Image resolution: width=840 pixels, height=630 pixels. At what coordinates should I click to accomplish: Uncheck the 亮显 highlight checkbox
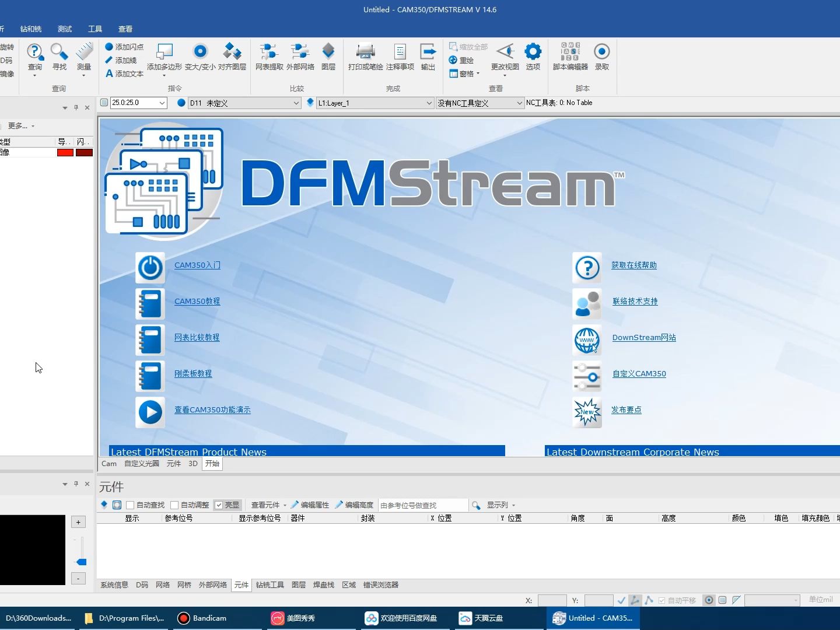[219, 505]
